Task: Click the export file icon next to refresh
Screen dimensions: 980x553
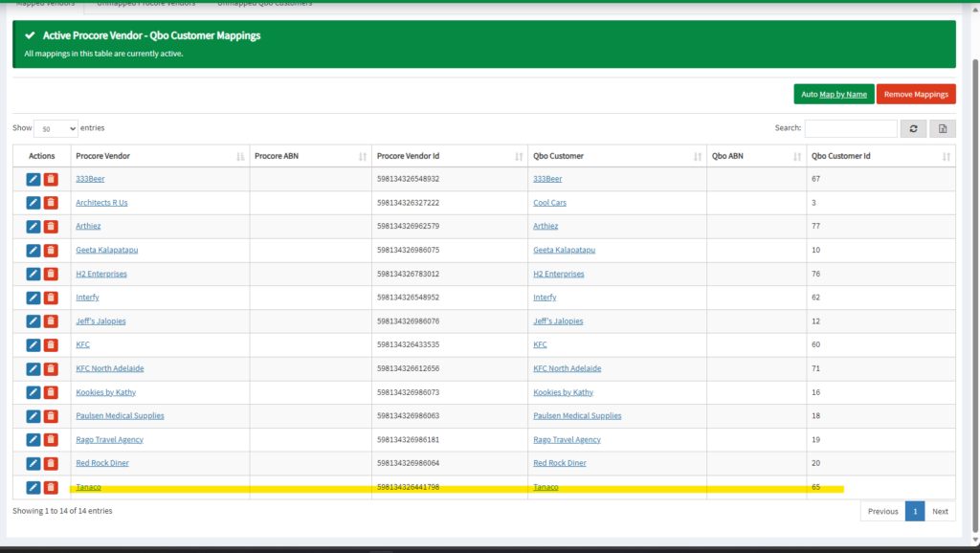Action: coord(942,128)
